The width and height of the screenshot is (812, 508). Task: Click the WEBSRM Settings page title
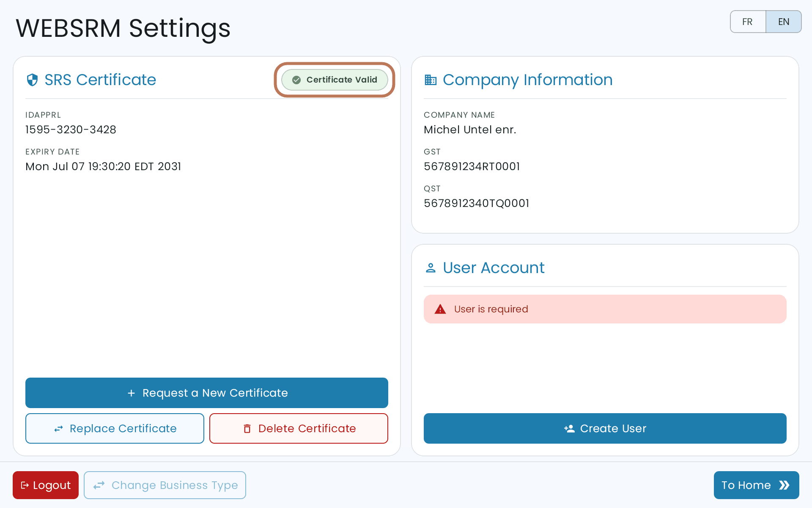123,28
